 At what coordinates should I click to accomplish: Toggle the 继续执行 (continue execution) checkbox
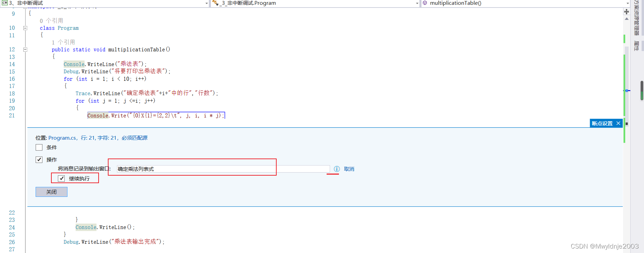(61, 178)
